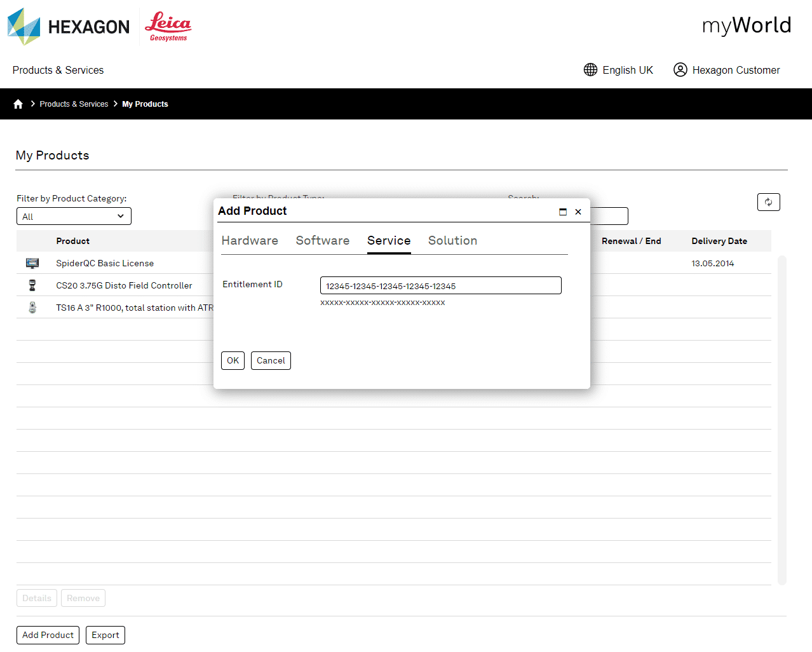
Task: Click the home icon in breadcrumb
Action: pyautogui.click(x=18, y=104)
